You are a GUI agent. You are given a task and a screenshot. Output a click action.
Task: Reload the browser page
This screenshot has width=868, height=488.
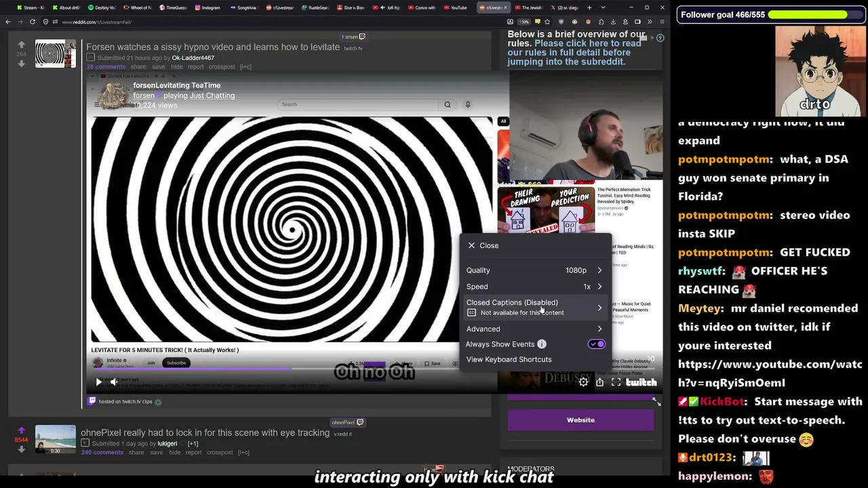(32, 22)
